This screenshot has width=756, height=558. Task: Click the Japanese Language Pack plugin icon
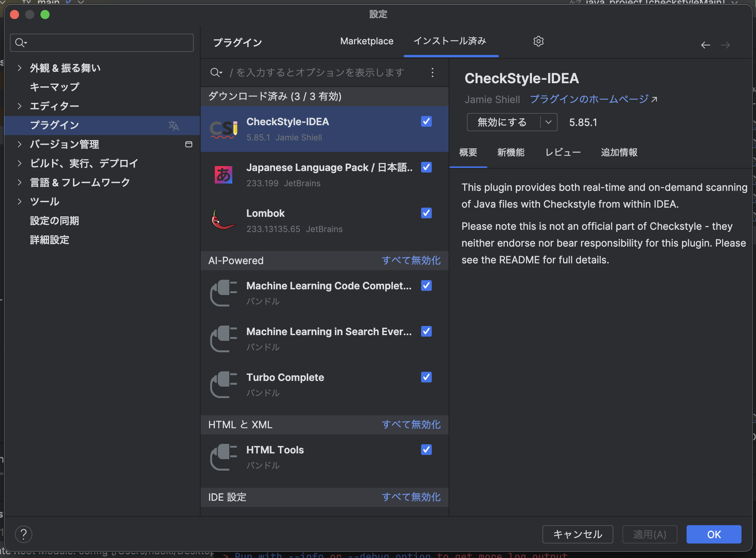point(223,175)
